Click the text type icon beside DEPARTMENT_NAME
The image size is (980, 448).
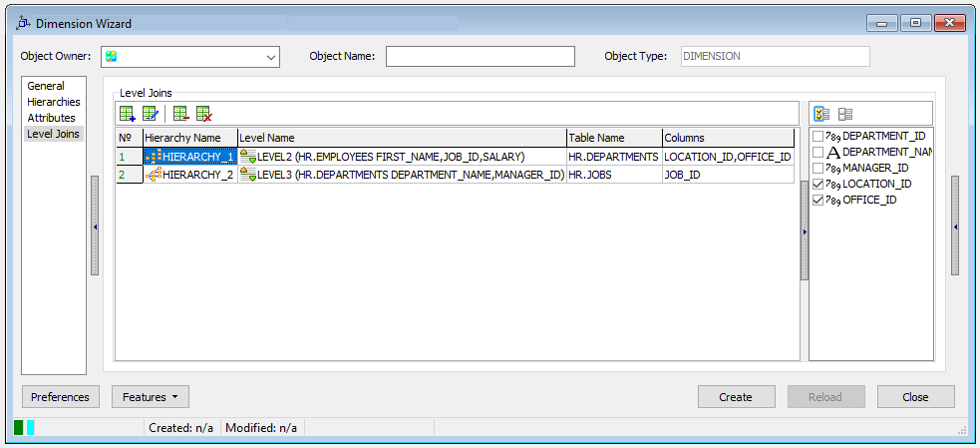tap(833, 152)
